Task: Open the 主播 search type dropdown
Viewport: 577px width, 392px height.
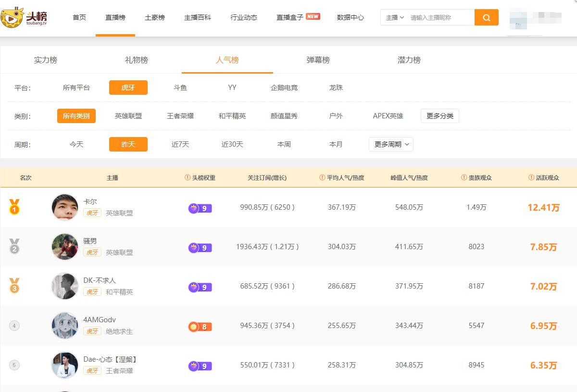Action: coord(395,18)
